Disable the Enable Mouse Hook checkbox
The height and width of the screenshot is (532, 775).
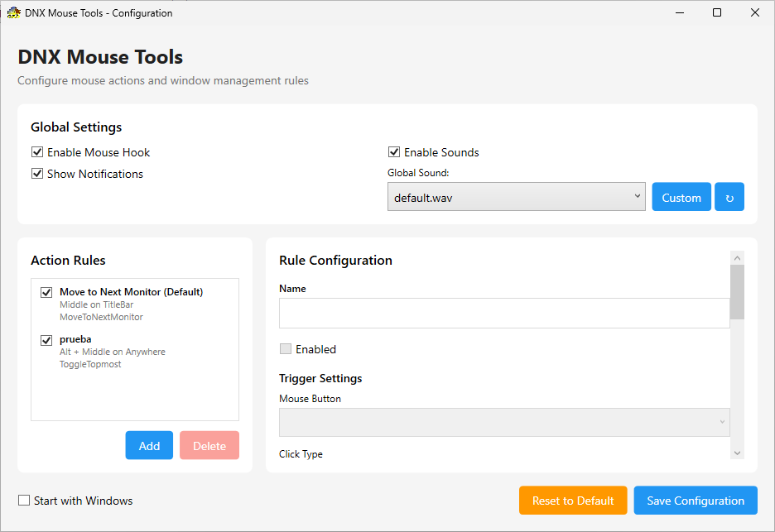[37, 152]
